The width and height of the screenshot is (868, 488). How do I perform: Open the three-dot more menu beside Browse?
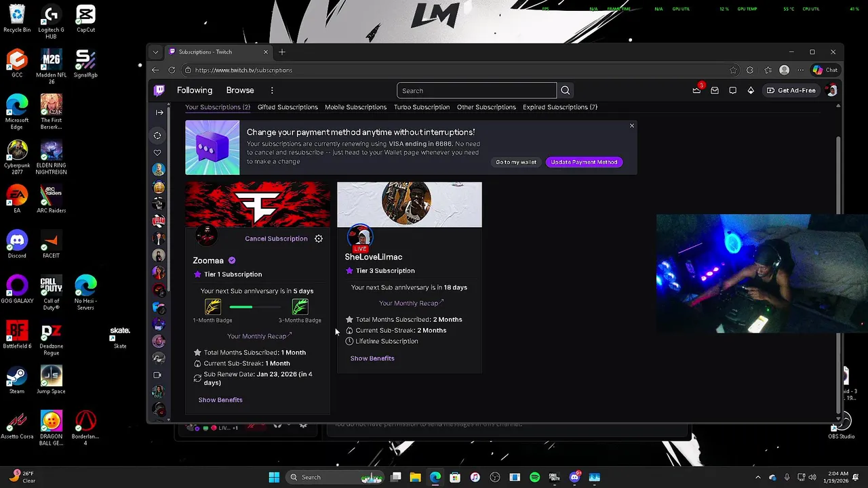point(272,90)
